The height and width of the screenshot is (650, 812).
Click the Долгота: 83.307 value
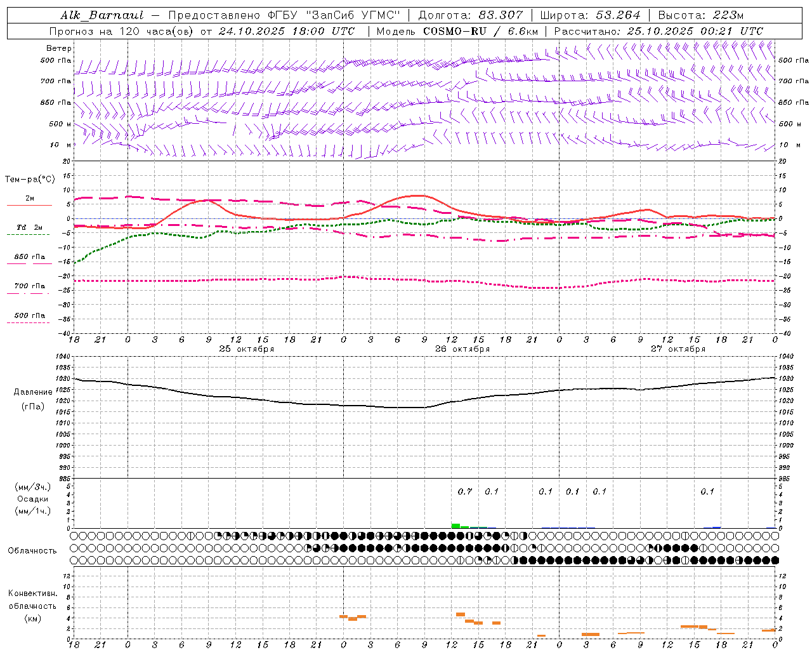click(x=470, y=15)
